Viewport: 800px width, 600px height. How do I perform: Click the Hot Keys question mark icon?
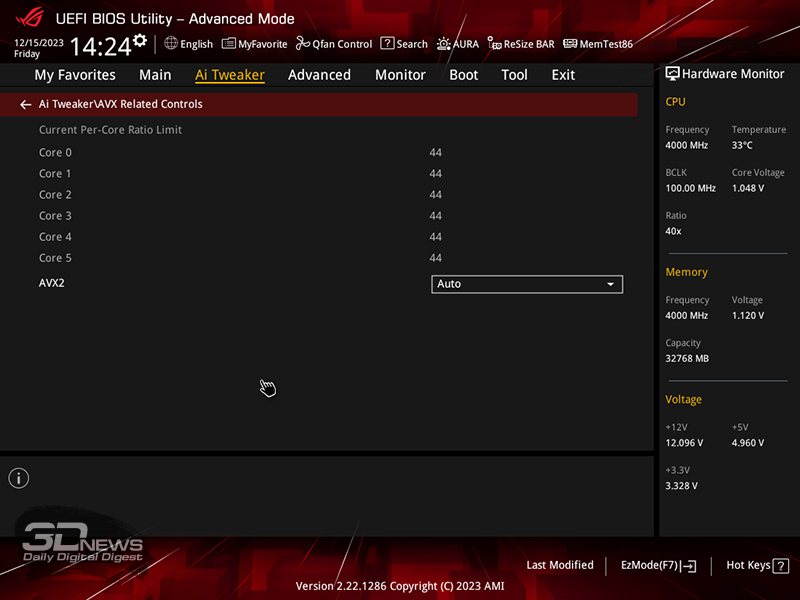click(x=781, y=566)
